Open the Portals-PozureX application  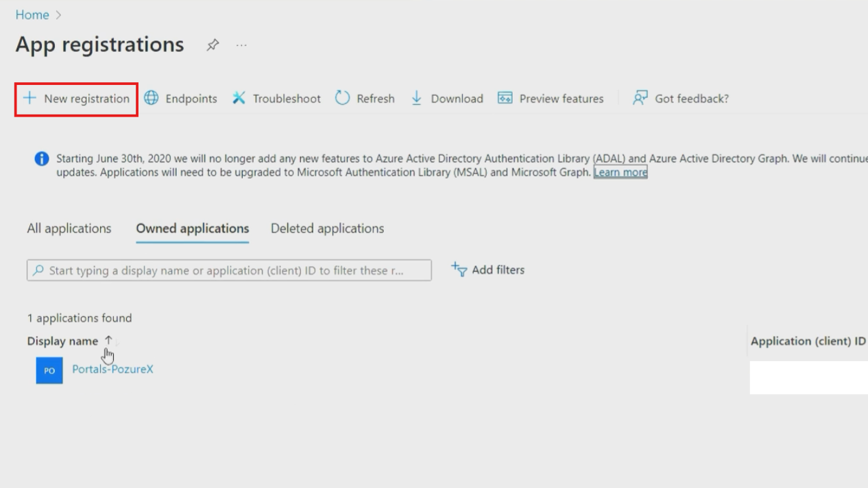(112, 369)
